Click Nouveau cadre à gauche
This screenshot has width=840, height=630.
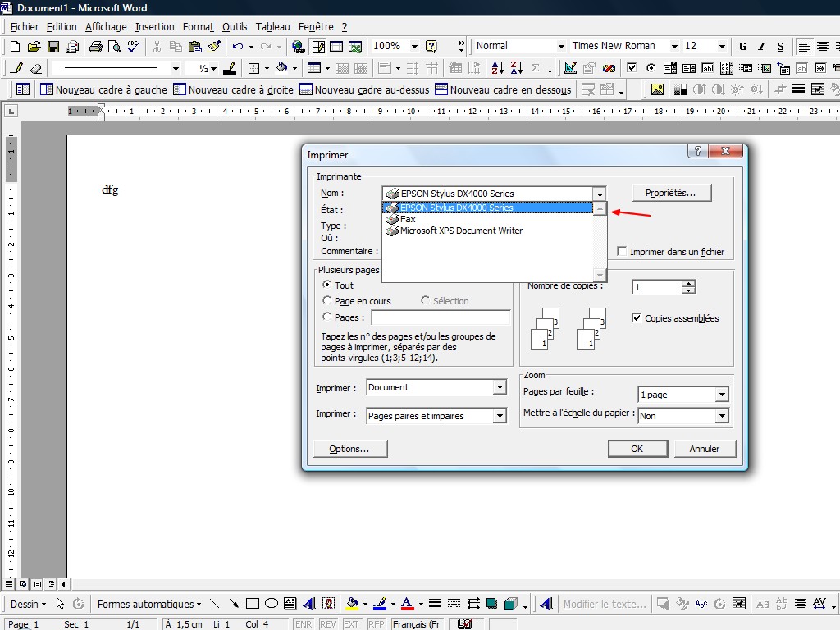pyautogui.click(x=104, y=89)
